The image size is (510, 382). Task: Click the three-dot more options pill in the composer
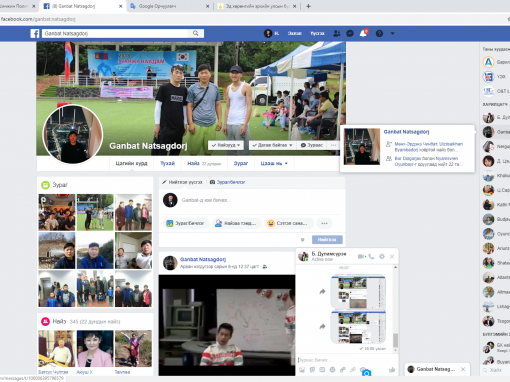pyautogui.click(x=324, y=223)
